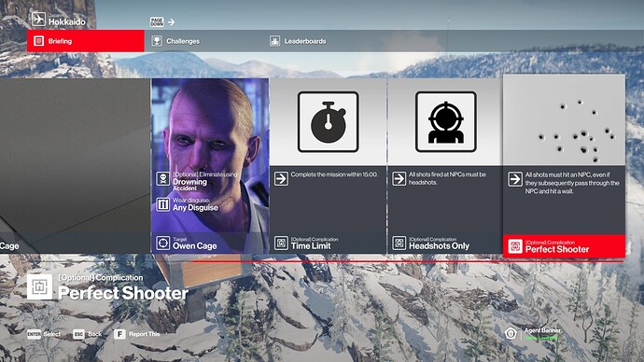Click the airplane icon beside Hokkaido
The image size is (644, 362).
tap(38, 20)
